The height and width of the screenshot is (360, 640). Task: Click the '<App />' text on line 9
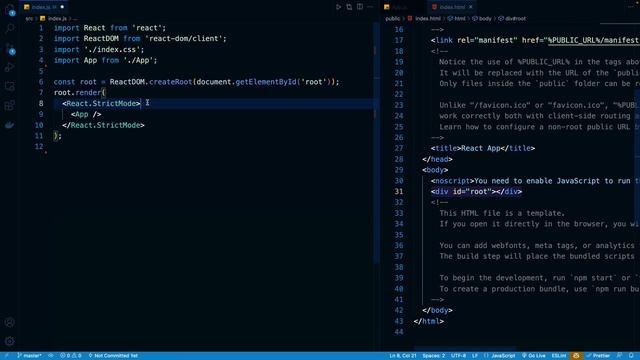[x=86, y=114]
